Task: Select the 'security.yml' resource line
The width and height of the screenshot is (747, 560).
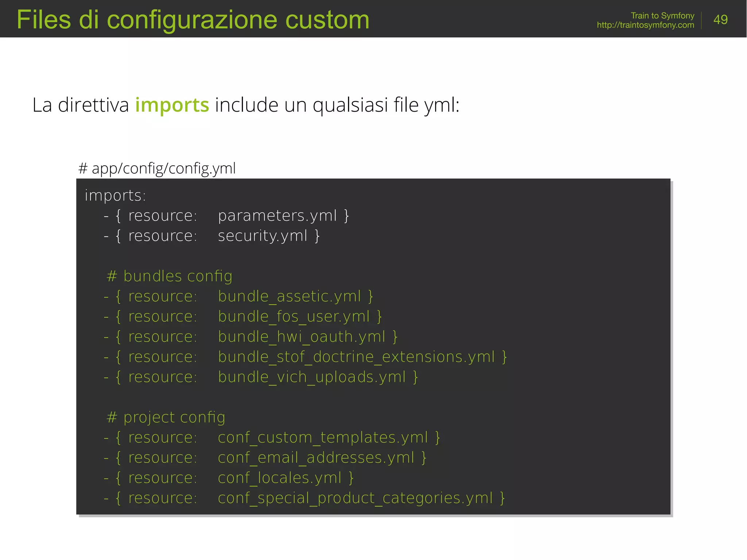Action: click(x=212, y=236)
